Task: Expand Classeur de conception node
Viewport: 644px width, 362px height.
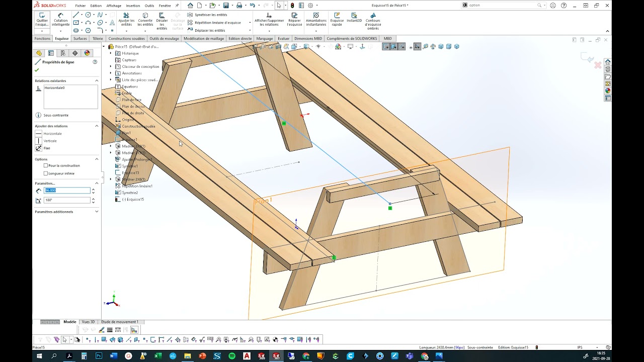Action: coord(111,66)
